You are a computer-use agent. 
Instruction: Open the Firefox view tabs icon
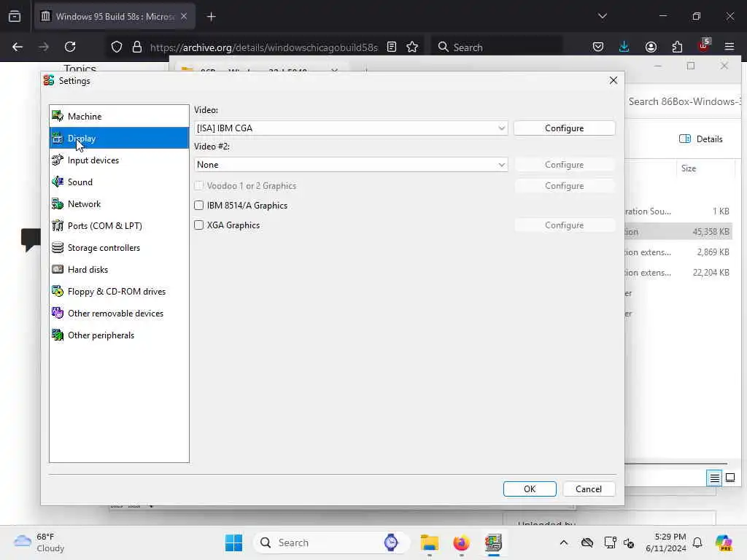15,16
